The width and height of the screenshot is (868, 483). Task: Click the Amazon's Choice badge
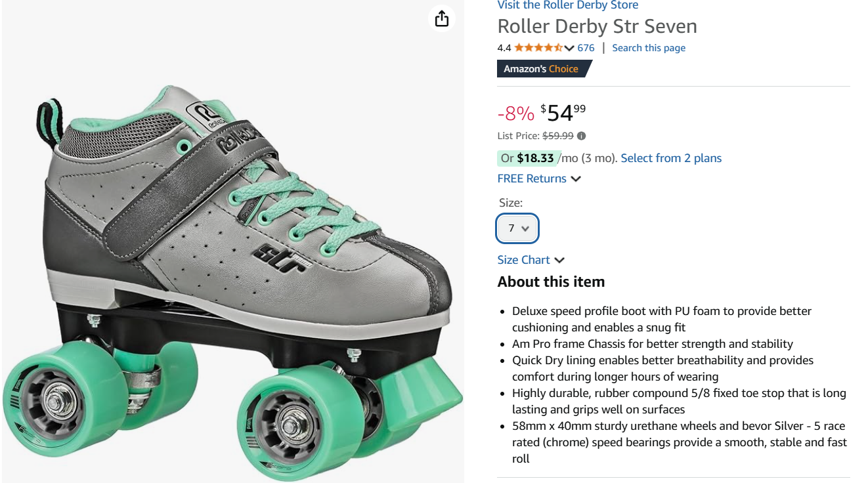point(542,69)
